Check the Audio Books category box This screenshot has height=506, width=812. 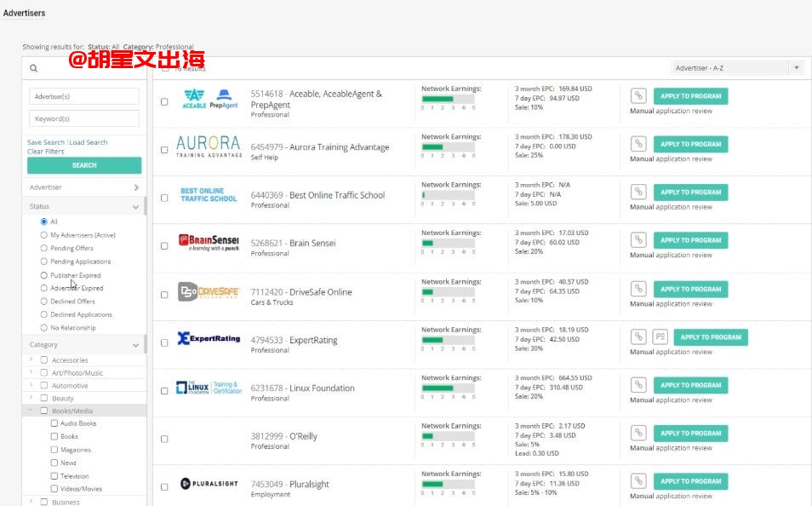(54, 423)
